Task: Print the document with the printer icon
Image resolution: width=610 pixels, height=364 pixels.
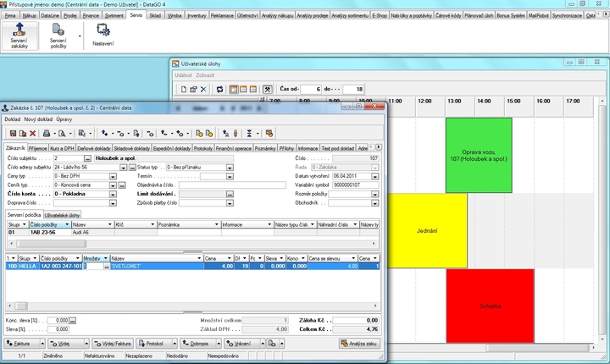Action: tap(47, 134)
